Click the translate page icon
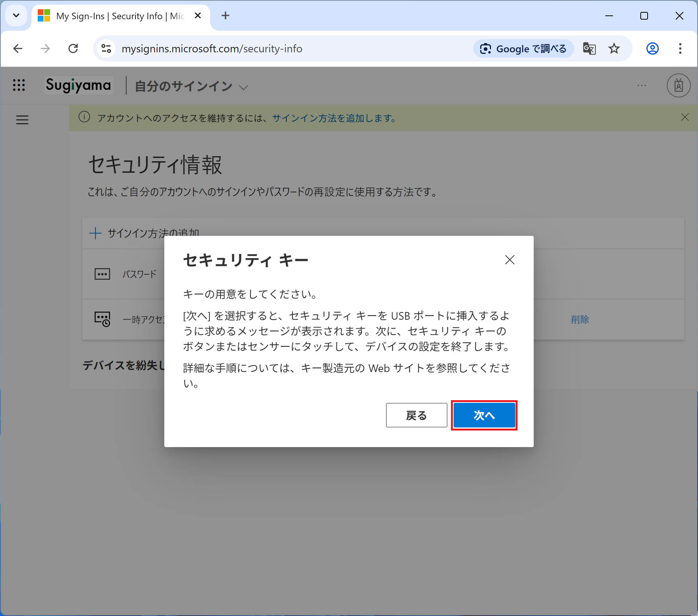The image size is (698, 616). [589, 49]
